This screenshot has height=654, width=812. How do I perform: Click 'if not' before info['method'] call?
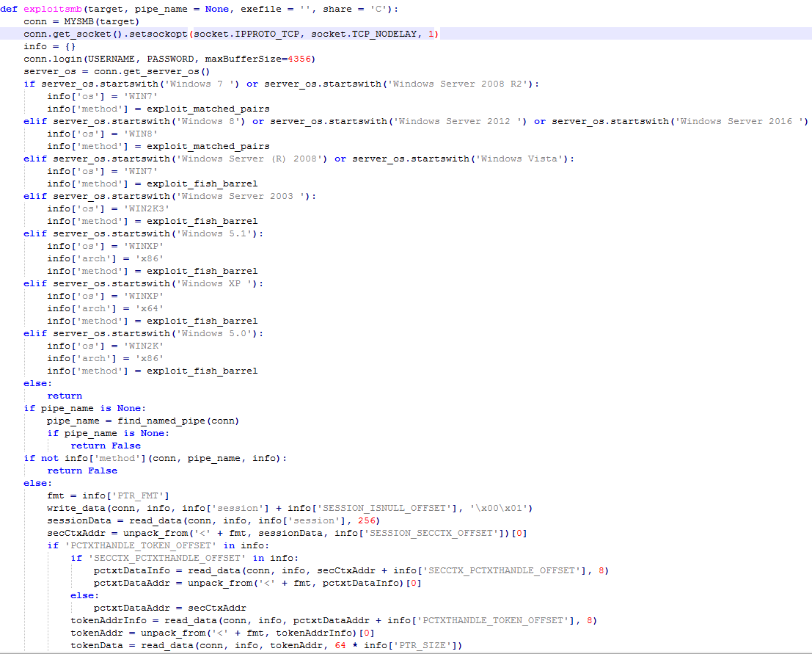41,458
